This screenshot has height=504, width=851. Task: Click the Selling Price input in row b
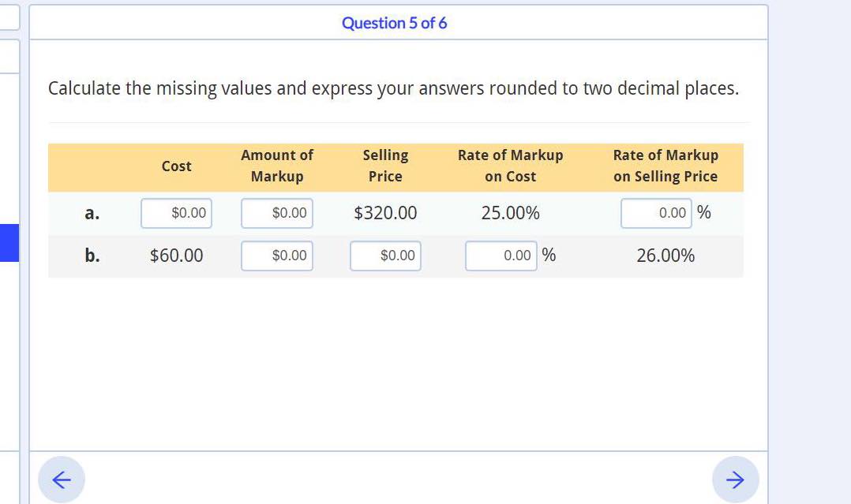(385, 256)
